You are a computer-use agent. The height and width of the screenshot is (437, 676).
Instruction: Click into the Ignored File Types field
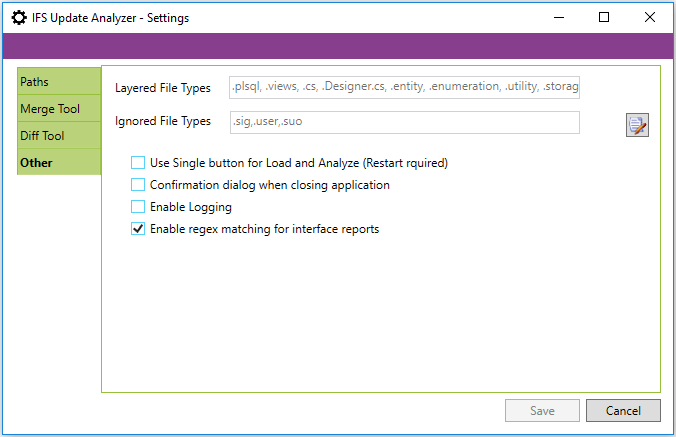405,122
